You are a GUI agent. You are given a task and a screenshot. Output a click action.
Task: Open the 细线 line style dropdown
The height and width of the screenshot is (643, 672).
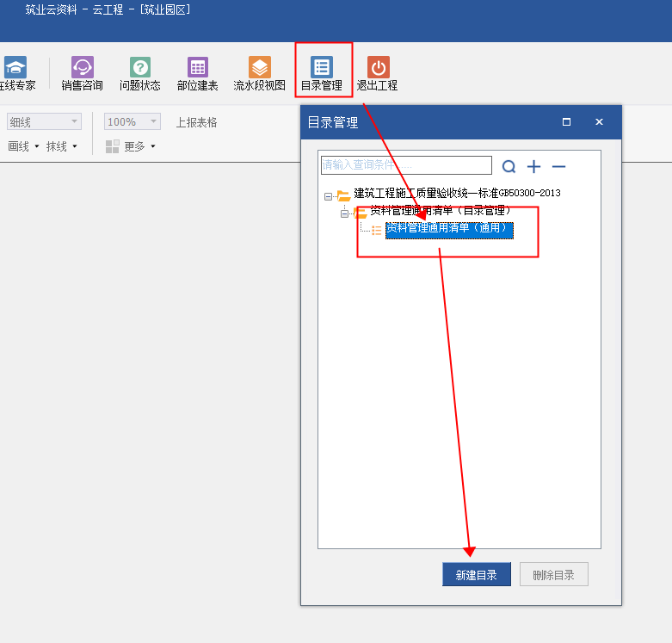point(44,121)
